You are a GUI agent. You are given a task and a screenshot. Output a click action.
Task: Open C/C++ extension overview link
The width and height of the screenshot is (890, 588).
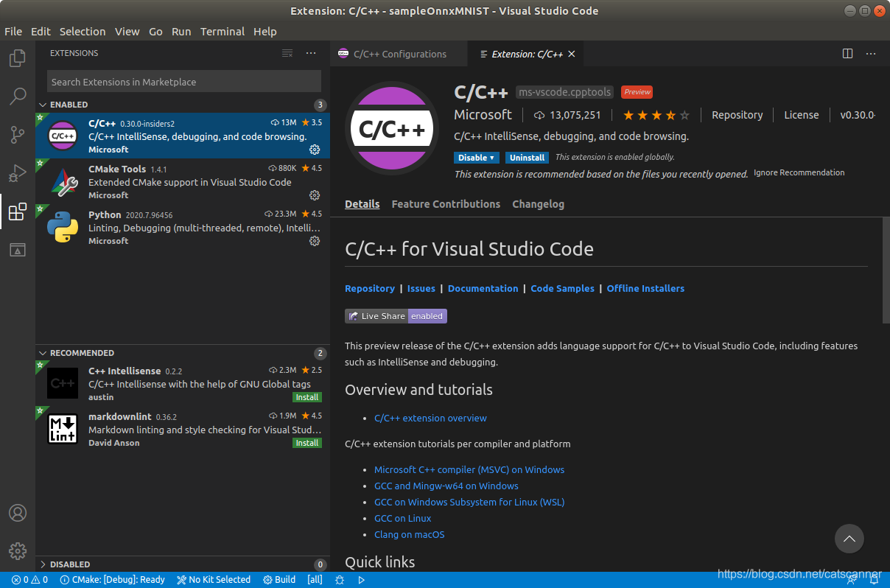(430, 419)
